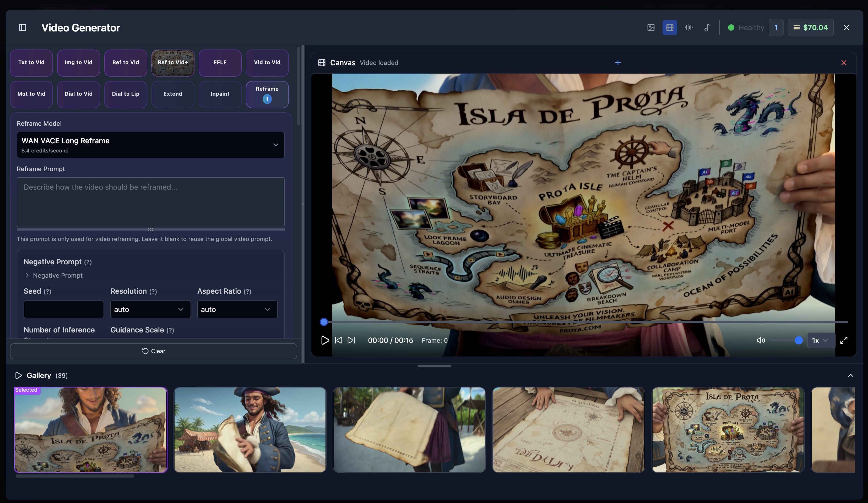Viewport: 868px width, 503px height.
Task: Switch to the image generator icon
Action: click(651, 28)
